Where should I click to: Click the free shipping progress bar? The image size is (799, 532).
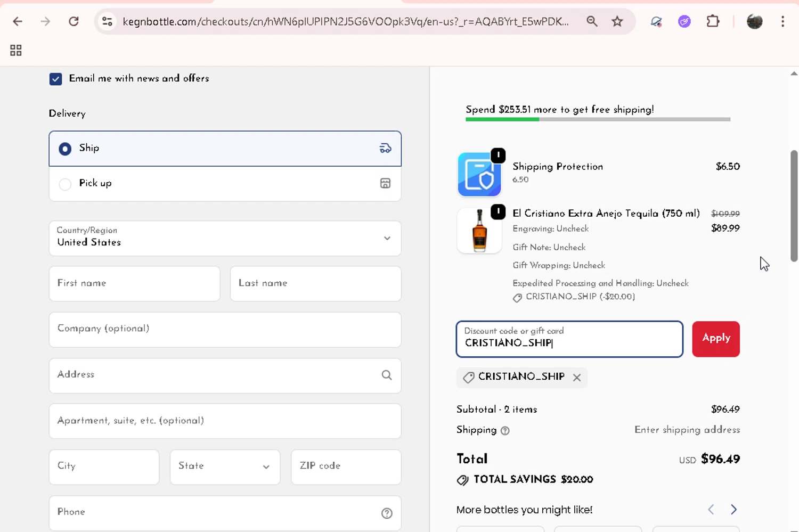pos(598,119)
